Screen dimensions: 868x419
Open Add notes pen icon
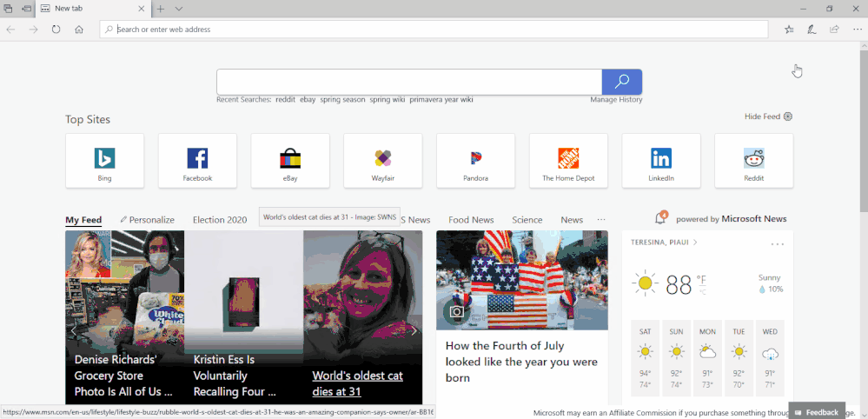click(x=812, y=30)
